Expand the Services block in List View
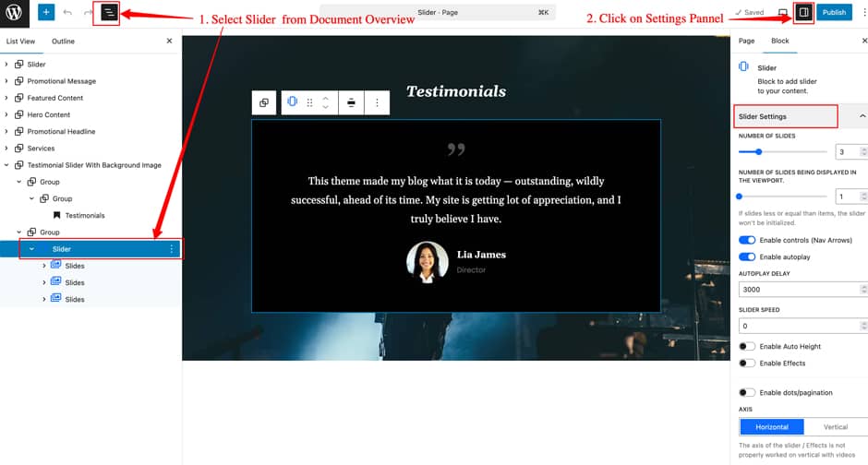Viewport: 868px width, 465px height. (7, 149)
